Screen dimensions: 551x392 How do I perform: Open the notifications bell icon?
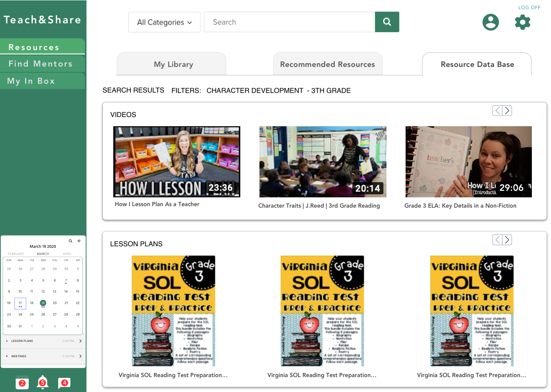(x=42, y=382)
